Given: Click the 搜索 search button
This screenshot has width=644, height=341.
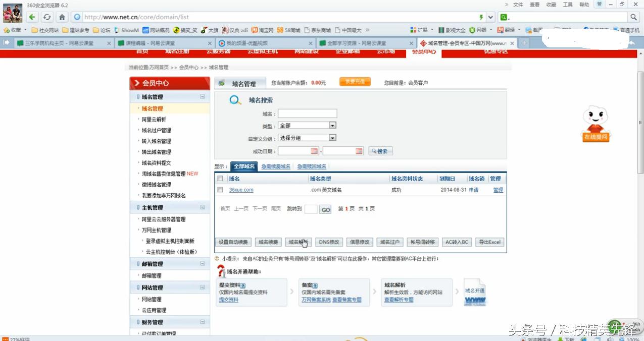Looking at the screenshot, I should click(380, 150).
